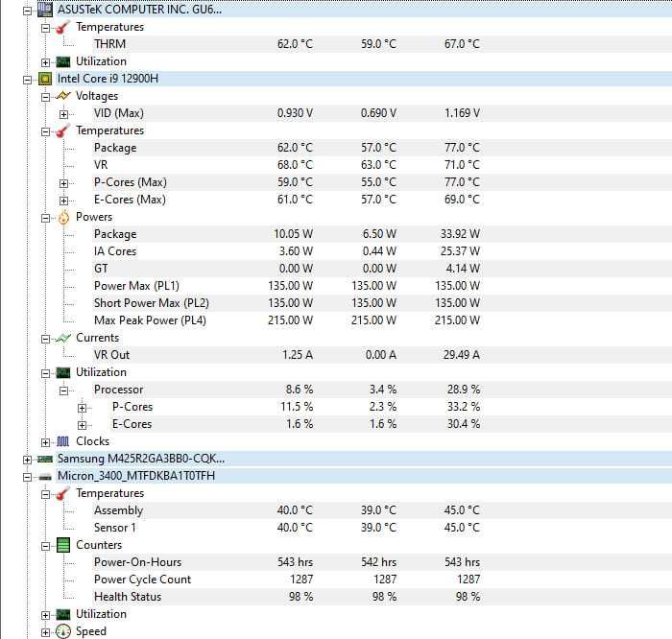Click the Micron Temperatures thermometer icon
Viewport: 672px width, 639px height.
(63, 494)
